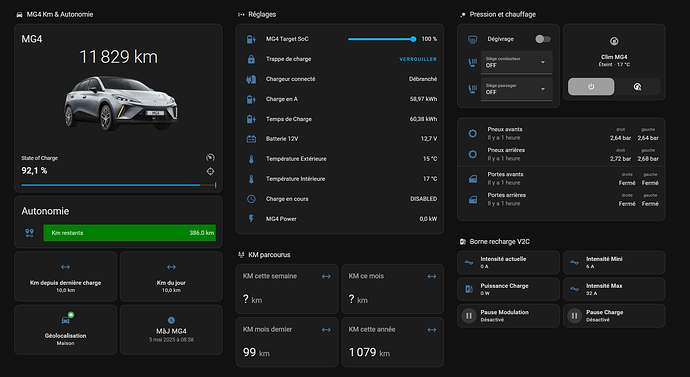Toggle the Dégivrage switch
The height and width of the screenshot is (377, 690).
(543, 39)
